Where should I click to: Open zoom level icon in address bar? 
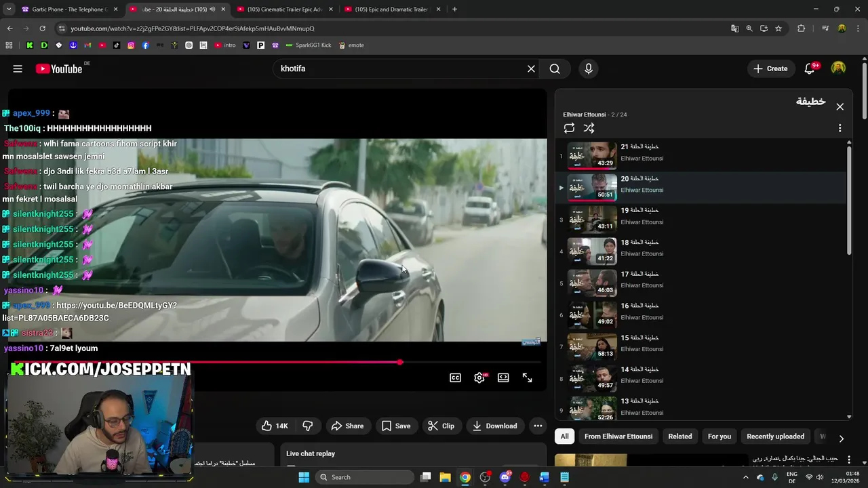pos(749,28)
